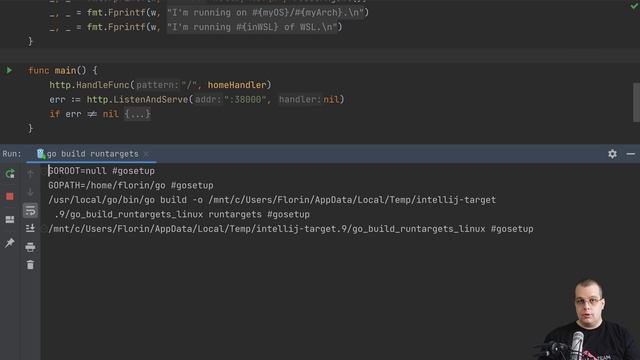The width and height of the screenshot is (640, 360).
Task: Click the green run gutter icon beside func main
Action: (x=9, y=70)
